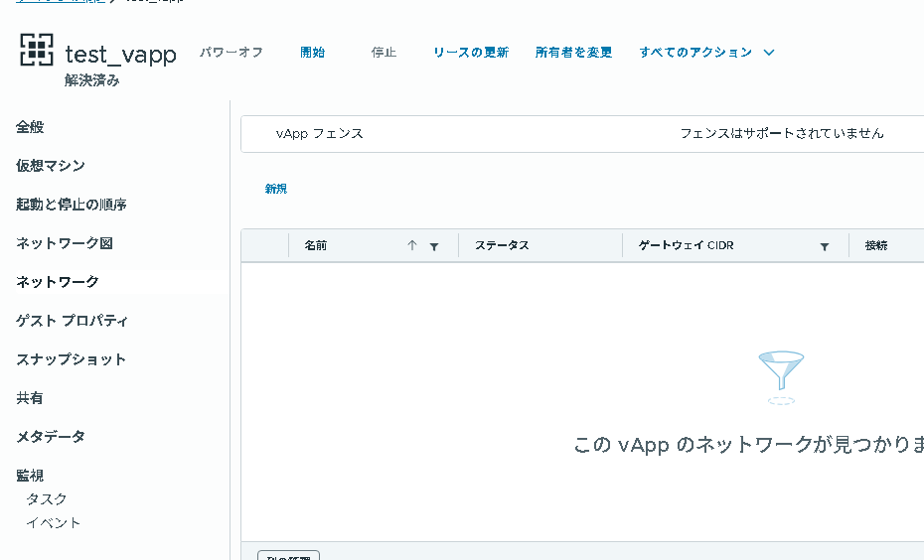
Task: Open the メタデータ section
Action: point(51,437)
